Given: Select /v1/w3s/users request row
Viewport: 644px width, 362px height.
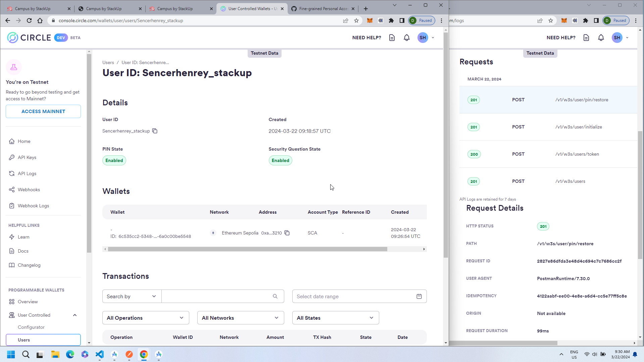Looking at the screenshot, I should 548,181.
